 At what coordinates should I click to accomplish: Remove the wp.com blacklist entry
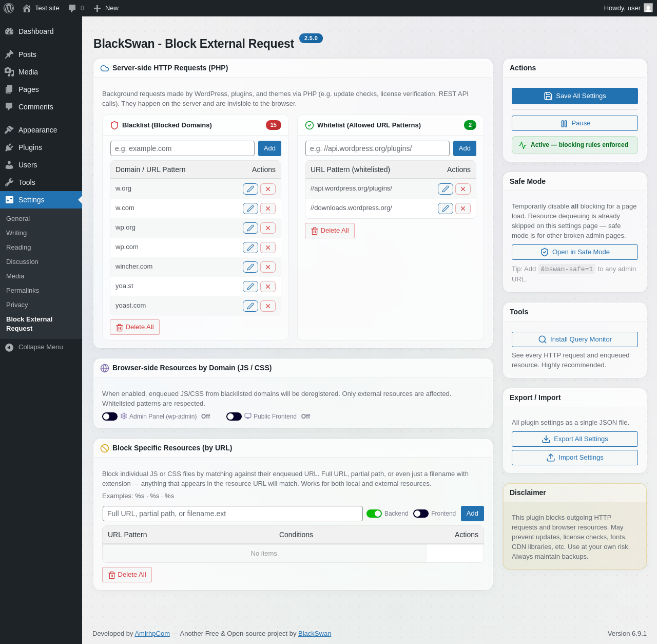point(268,248)
